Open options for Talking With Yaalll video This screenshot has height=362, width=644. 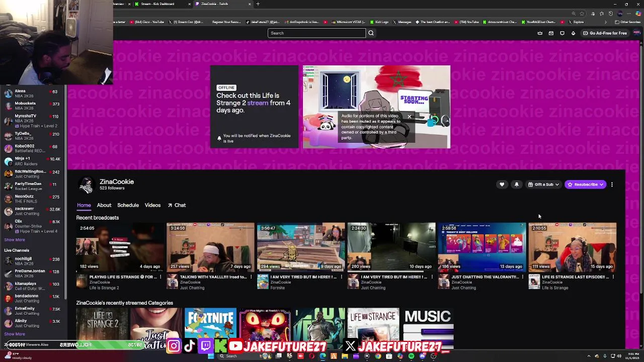(251, 277)
